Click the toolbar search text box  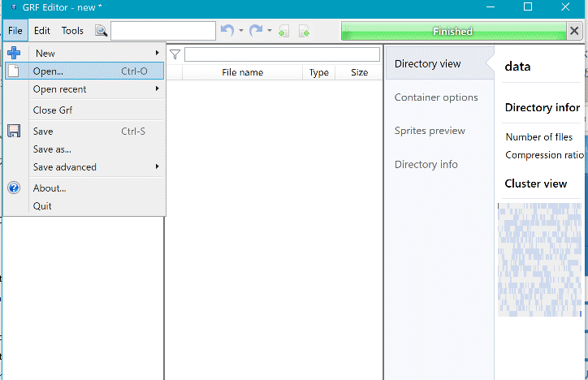(163, 31)
